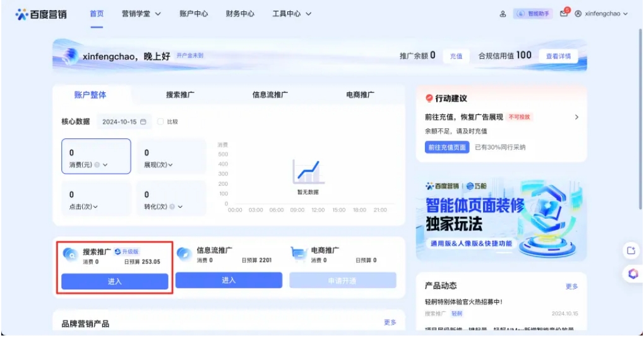Click the 前往充值页面 button
This screenshot has width=644, height=338.
[x=447, y=147]
